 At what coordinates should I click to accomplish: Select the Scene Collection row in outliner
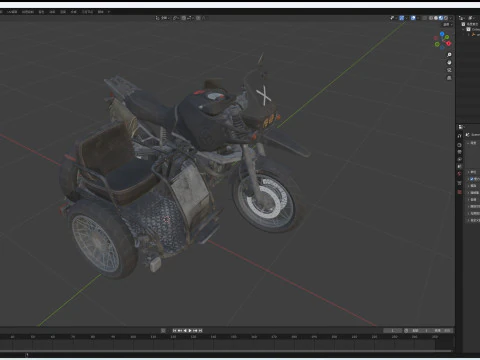coord(471,24)
